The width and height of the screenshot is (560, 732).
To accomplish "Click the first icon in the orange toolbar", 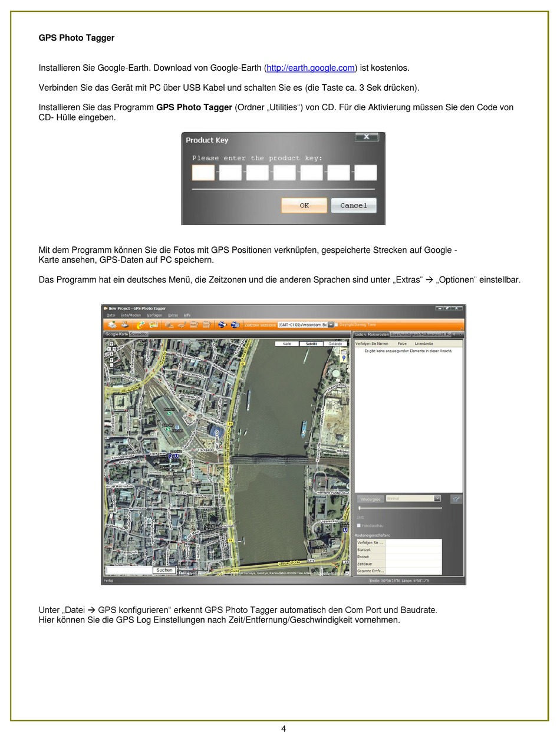I will pyautogui.click(x=112, y=324).
